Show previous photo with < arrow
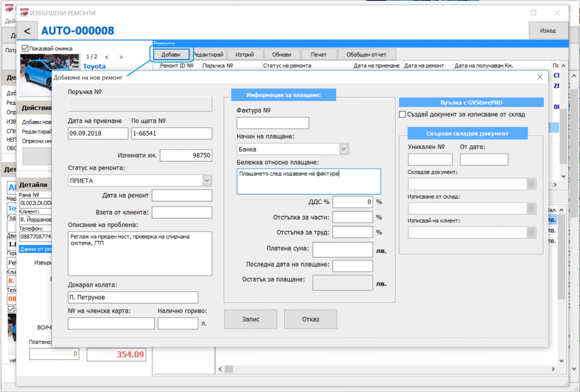Viewport: 580px width, 392px height. tap(107, 57)
